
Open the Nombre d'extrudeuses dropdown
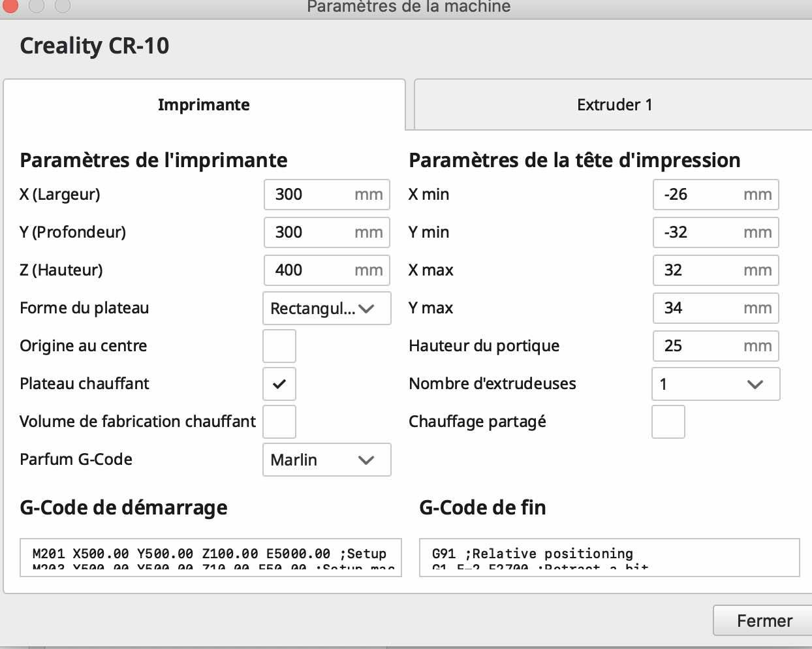click(x=716, y=384)
